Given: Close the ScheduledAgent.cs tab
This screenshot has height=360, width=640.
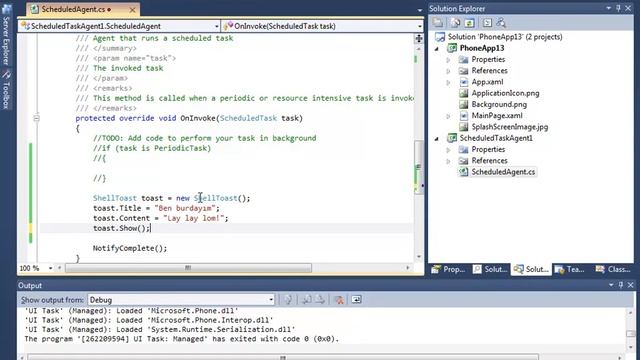Looking at the screenshot, I should [x=132, y=10].
